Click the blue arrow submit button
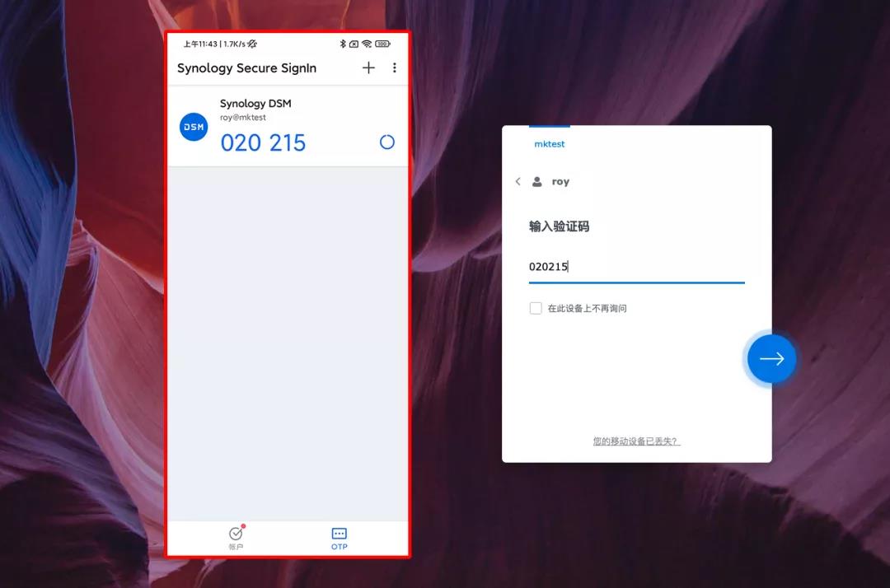Image resolution: width=890 pixels, height=588 pixels. coord(771,359)
